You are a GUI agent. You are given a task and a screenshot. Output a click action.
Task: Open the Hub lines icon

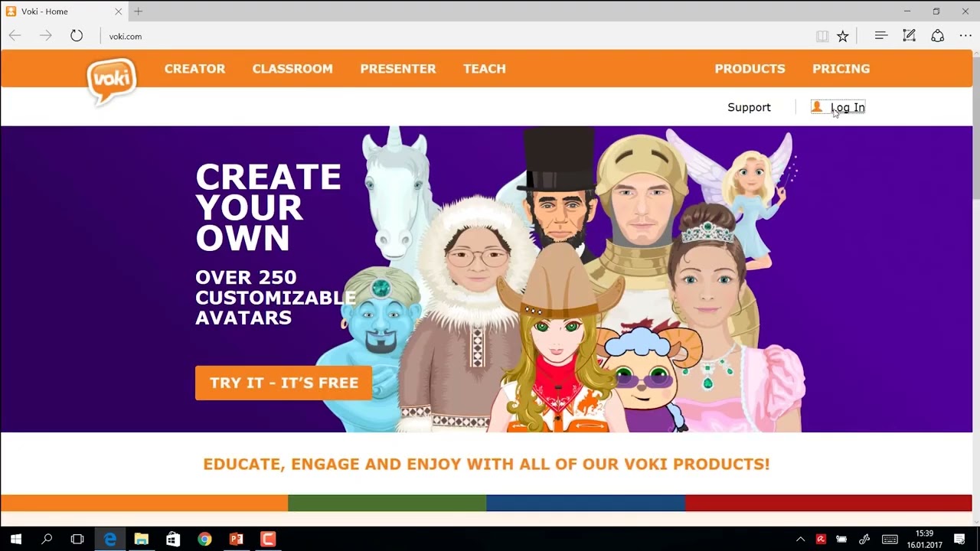(x=881, y=36)
